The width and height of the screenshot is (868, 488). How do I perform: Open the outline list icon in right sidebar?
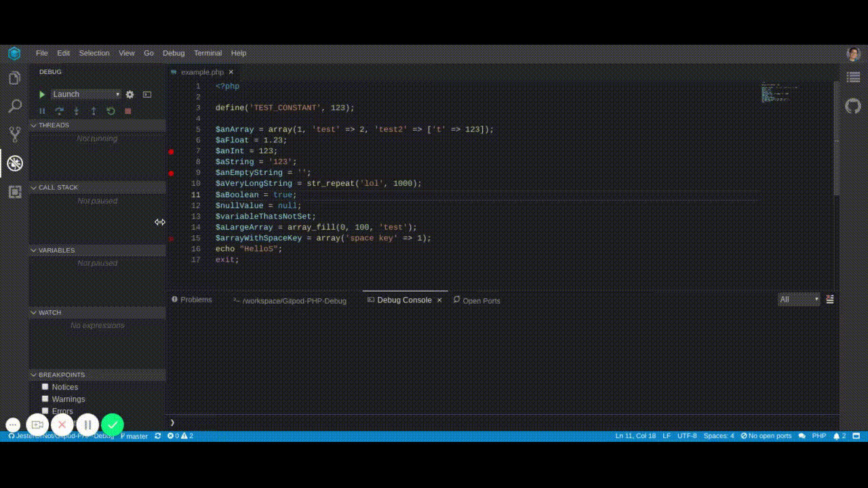[x=853, y=77]
